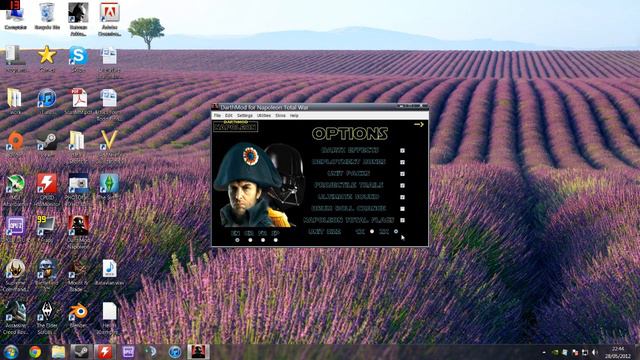The width and height of the screenshot is (640, 360).
Task: Show hidden system tray icons
Action: pos(544,352)
